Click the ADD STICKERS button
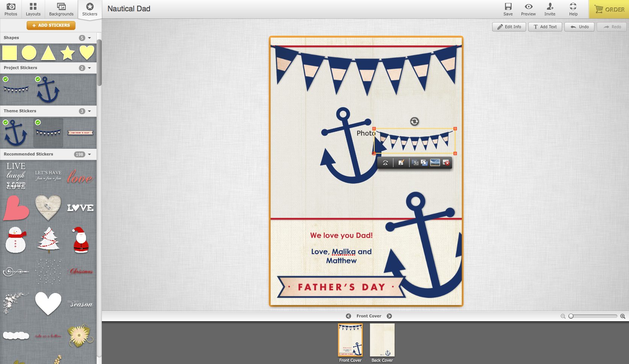 [x=51, y=25]
